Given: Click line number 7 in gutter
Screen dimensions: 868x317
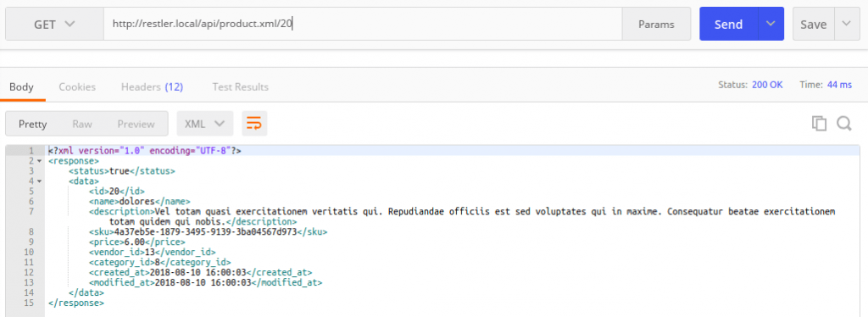Looking at the screenshot, I should coord(31,211).
